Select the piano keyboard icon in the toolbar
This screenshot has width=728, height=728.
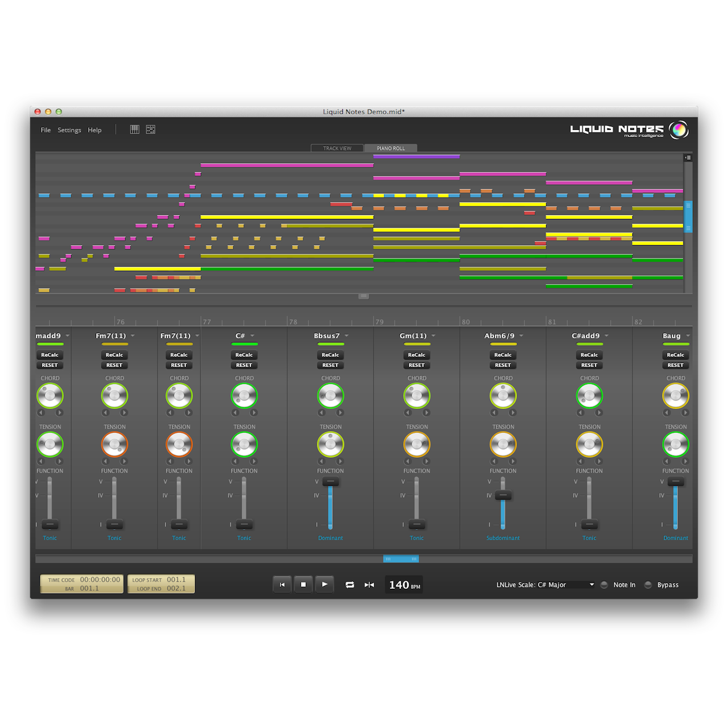tap(134, 129)
